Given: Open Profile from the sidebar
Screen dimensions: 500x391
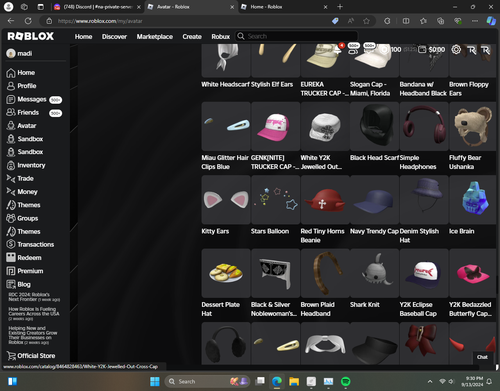Looking at the screenshot, I should (21, 86).
